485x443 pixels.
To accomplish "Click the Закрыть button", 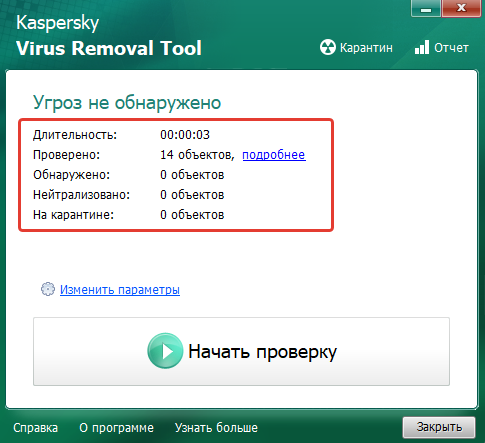I will pyautogui.click(x=439, y=427).
